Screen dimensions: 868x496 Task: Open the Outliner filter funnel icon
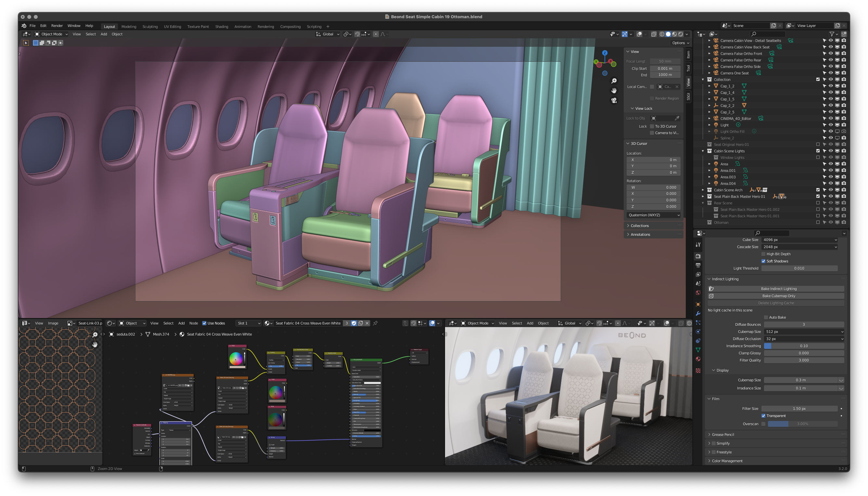point(832,34)
